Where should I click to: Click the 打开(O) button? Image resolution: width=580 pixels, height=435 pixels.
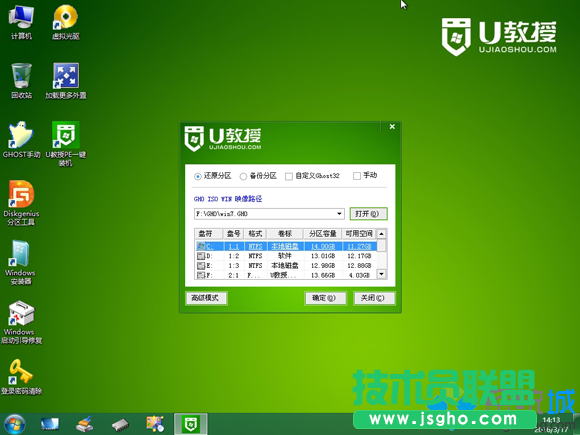pos(368,214)
